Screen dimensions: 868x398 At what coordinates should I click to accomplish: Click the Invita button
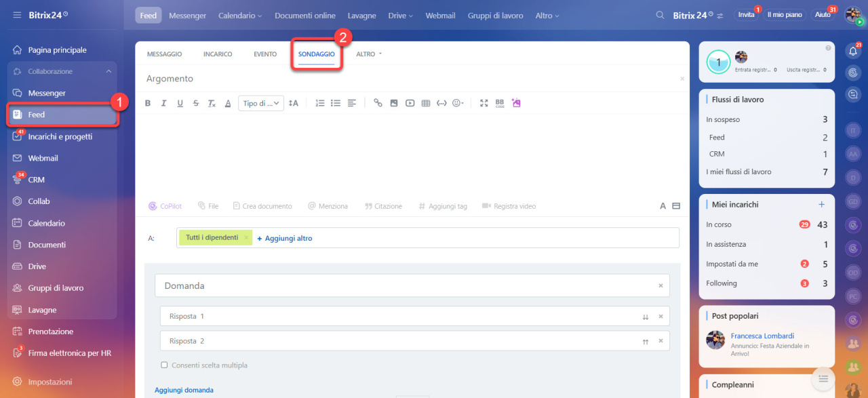(746, 15)
